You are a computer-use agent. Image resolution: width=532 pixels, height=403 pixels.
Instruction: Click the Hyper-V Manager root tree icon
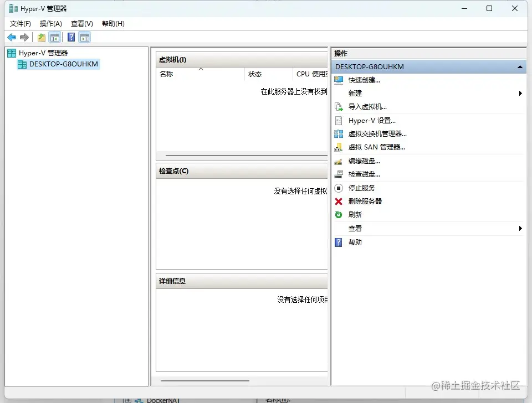pyautogui.click(x=12, y=53)
